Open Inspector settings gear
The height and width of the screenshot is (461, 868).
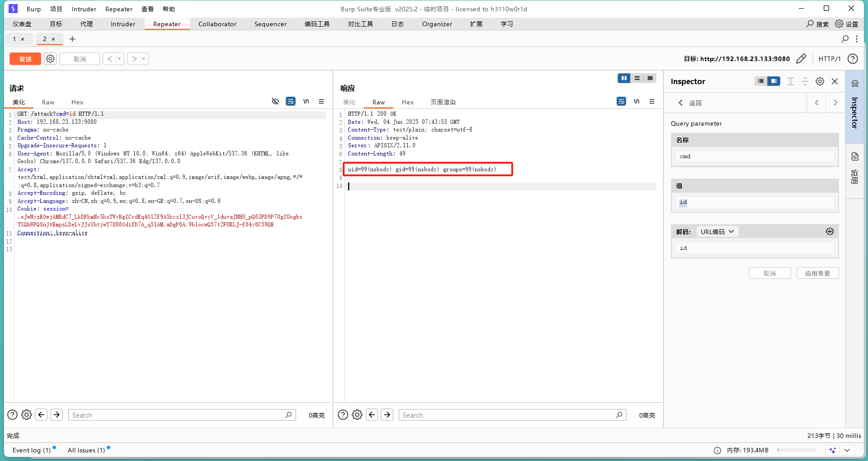[x=820, y=81]
